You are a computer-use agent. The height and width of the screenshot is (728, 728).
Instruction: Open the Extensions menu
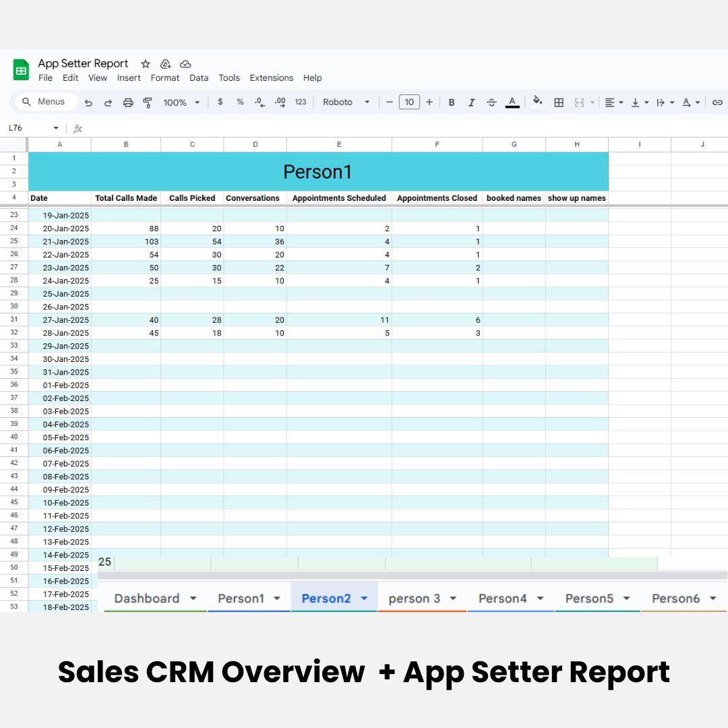271,78
